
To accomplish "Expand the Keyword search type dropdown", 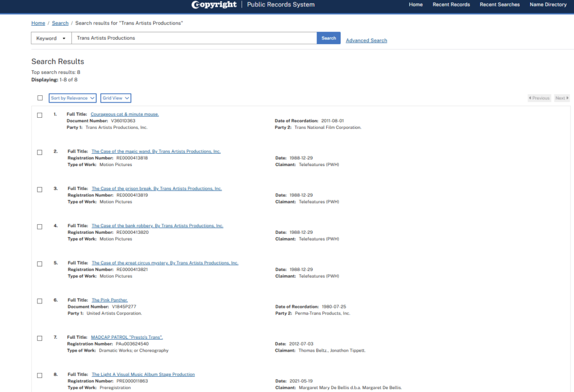I will pyautogui.click(x=51, y=38).
